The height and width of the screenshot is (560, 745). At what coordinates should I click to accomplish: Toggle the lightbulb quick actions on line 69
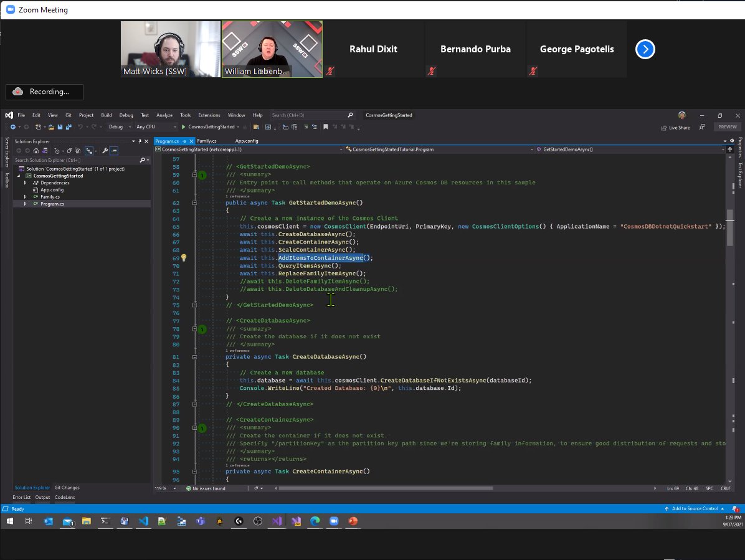pos(184,257)
